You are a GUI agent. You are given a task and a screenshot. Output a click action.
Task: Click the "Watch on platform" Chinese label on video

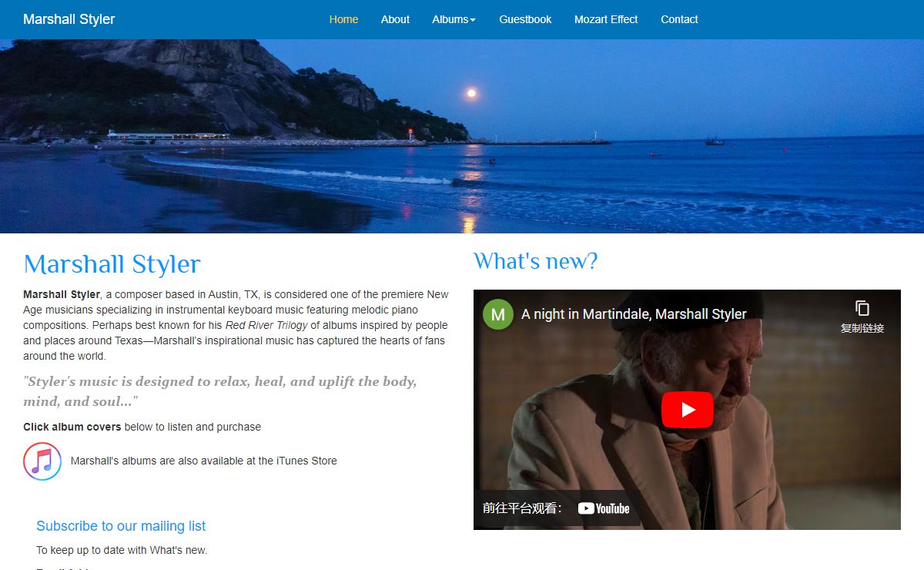pos(522,508)
